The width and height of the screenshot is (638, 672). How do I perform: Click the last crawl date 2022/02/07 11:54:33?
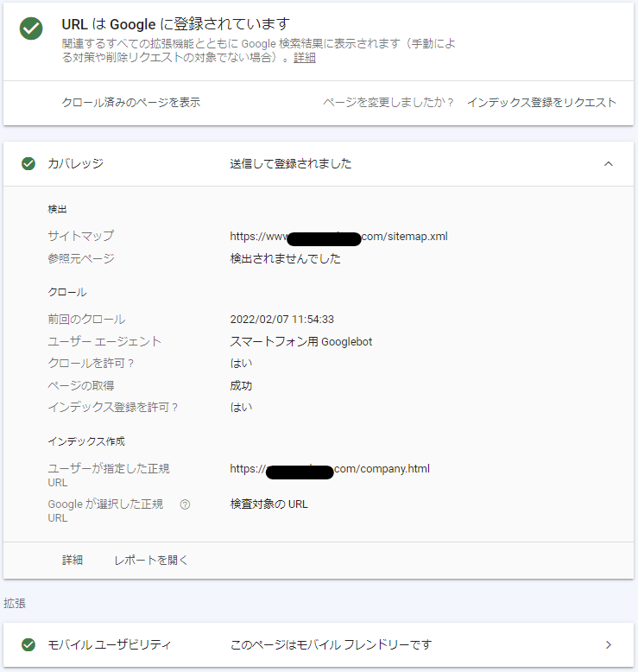pyautogui.click(x=282, y=320)
